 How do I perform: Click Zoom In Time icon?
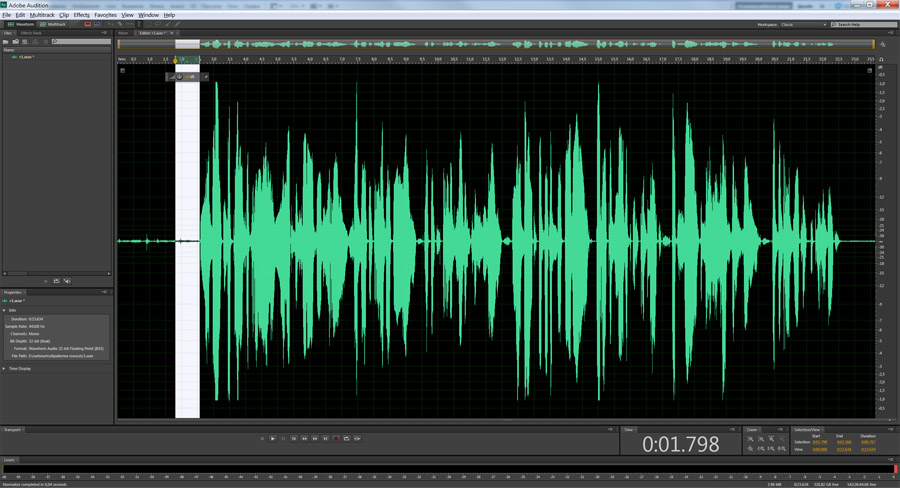coord(771,439)
